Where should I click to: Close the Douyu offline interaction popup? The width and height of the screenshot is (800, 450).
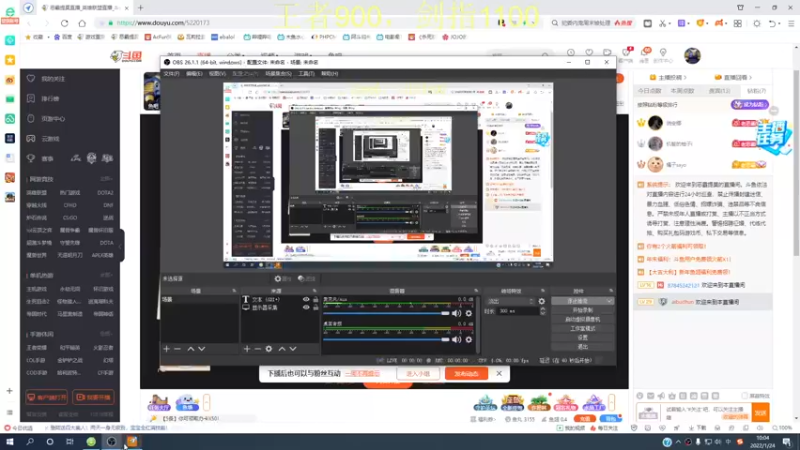pyautogui.click(x=499, y=373)
